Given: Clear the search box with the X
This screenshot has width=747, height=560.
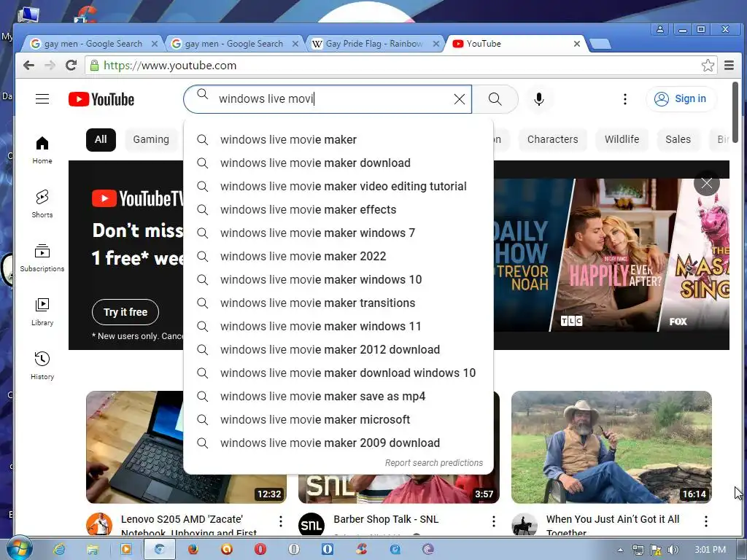Looking at the screenshot, I should [460, 99].
